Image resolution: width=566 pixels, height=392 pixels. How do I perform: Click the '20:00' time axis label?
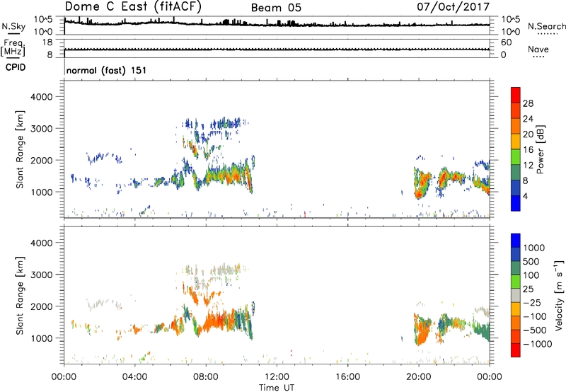coord(418,377)
